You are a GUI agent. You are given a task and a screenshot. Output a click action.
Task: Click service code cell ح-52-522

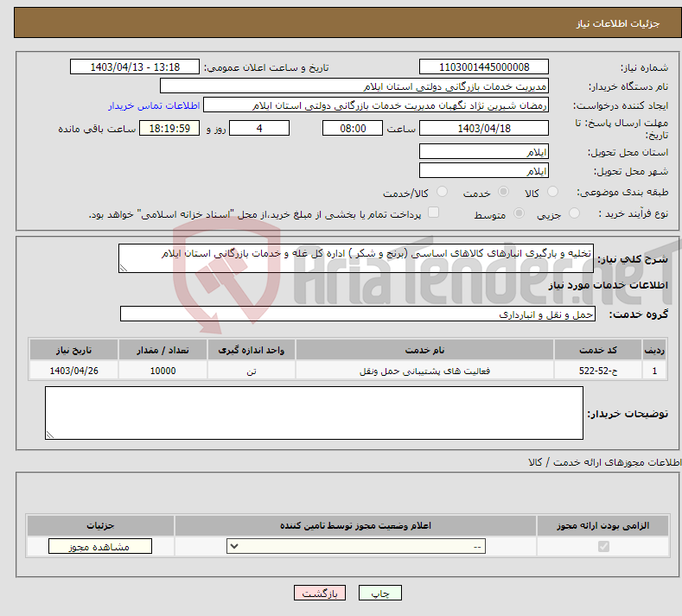point(598,371)
